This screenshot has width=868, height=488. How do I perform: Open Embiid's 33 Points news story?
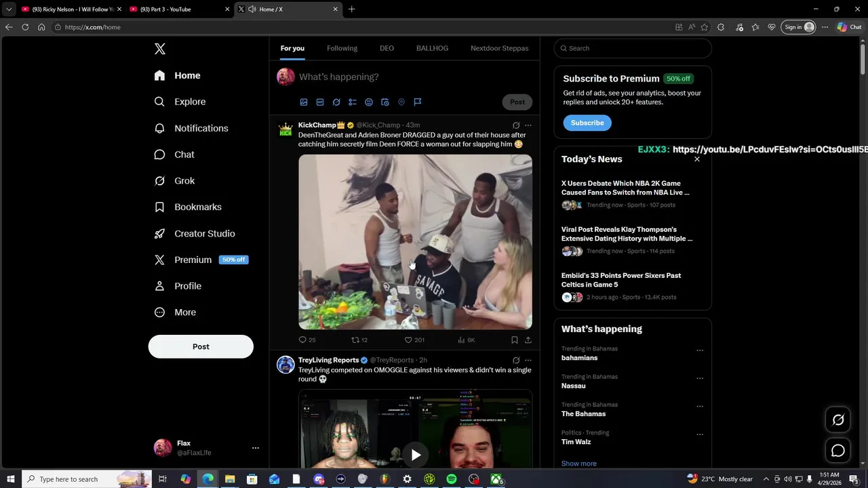coord(632,286)
